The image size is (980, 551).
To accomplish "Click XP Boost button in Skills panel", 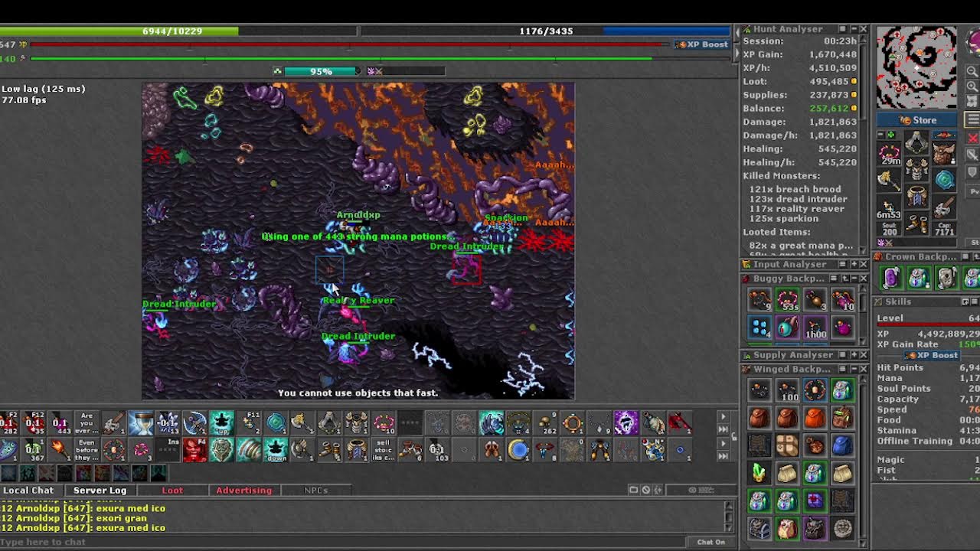I will 931,355.
